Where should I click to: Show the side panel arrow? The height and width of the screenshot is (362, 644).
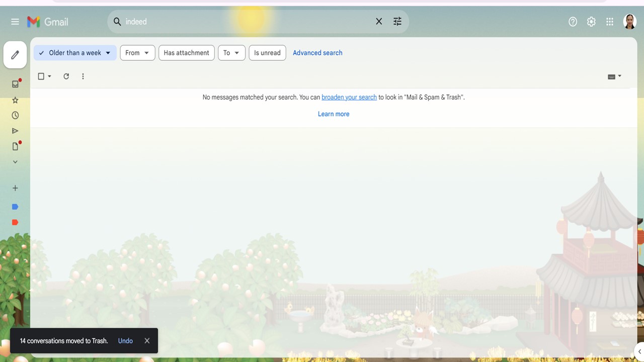coord(639,351)
